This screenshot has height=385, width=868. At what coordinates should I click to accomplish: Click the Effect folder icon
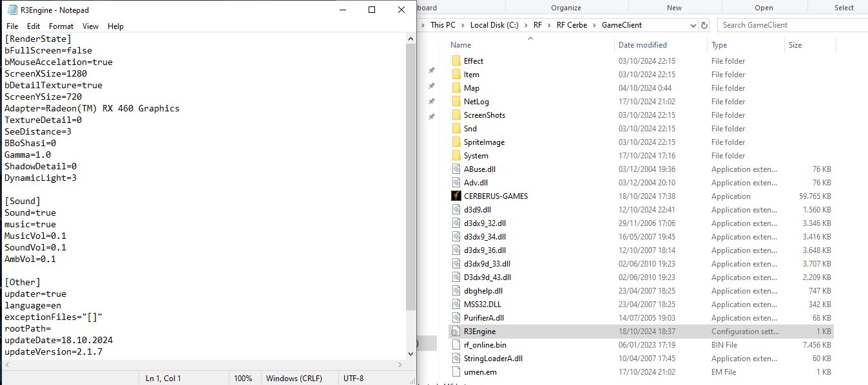(x=456, y=61)
